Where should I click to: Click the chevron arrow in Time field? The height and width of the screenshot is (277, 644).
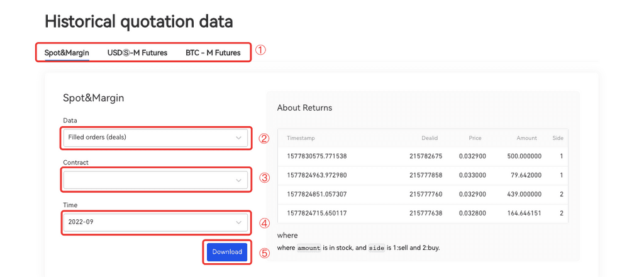point(238,222)
